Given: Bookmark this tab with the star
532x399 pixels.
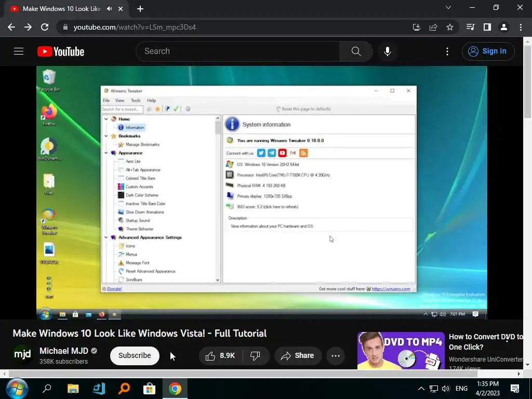Looking at the screenshot, I should click(450, 27).
